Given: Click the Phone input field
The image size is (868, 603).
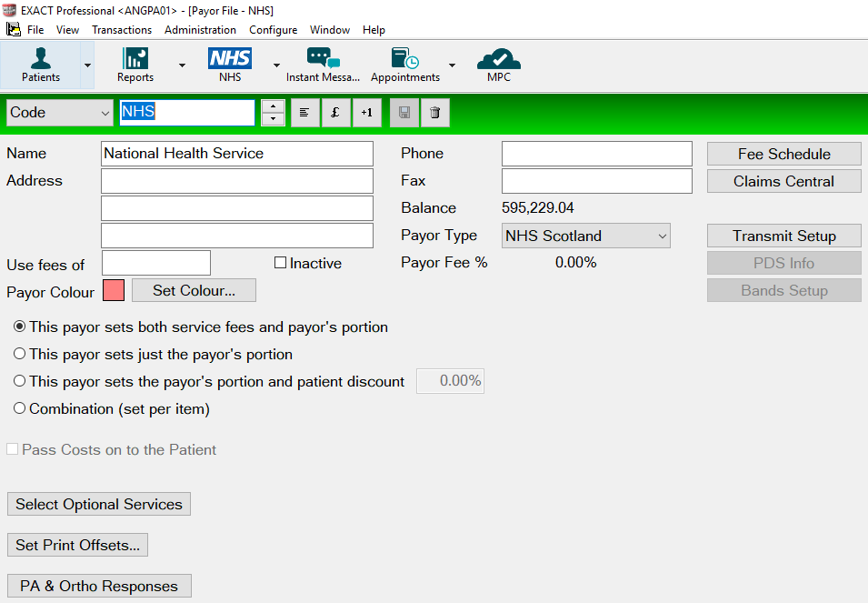Looking at the screenshot, I should (x=597, y=154).
